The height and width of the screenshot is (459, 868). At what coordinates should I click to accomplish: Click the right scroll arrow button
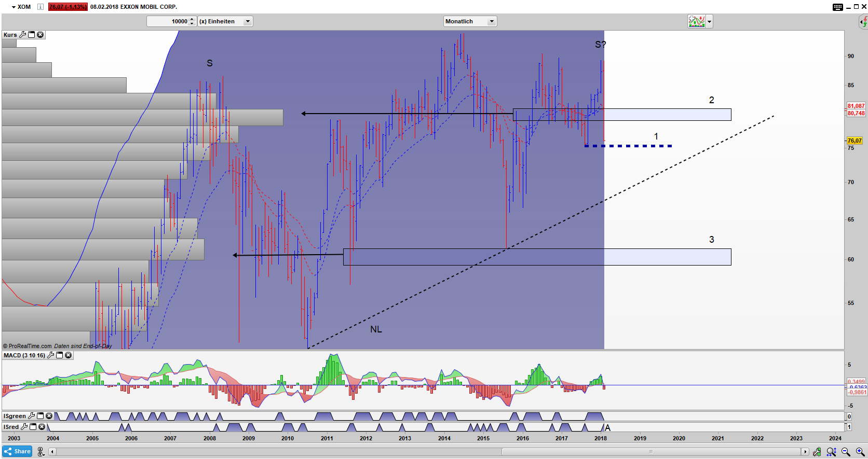(x=805, y=452)
